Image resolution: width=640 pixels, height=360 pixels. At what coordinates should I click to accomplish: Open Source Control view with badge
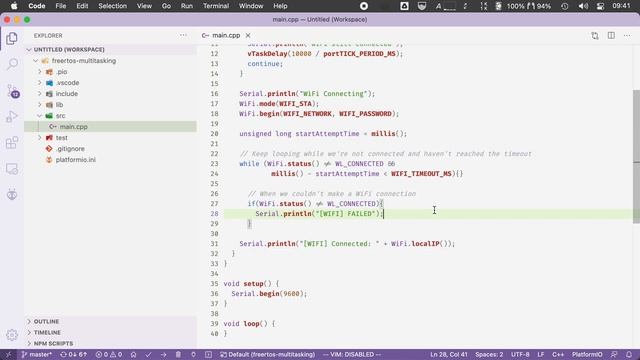pos(12,91)
